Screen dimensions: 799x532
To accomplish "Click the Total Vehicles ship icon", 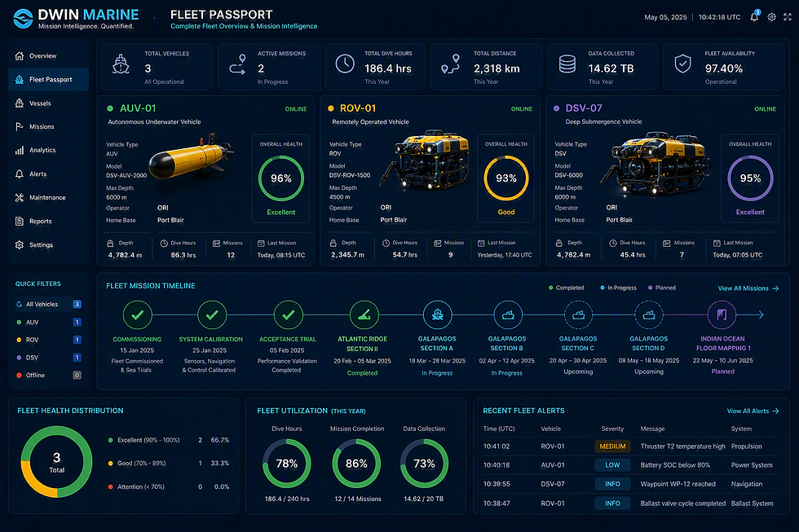I will [121, 64].
